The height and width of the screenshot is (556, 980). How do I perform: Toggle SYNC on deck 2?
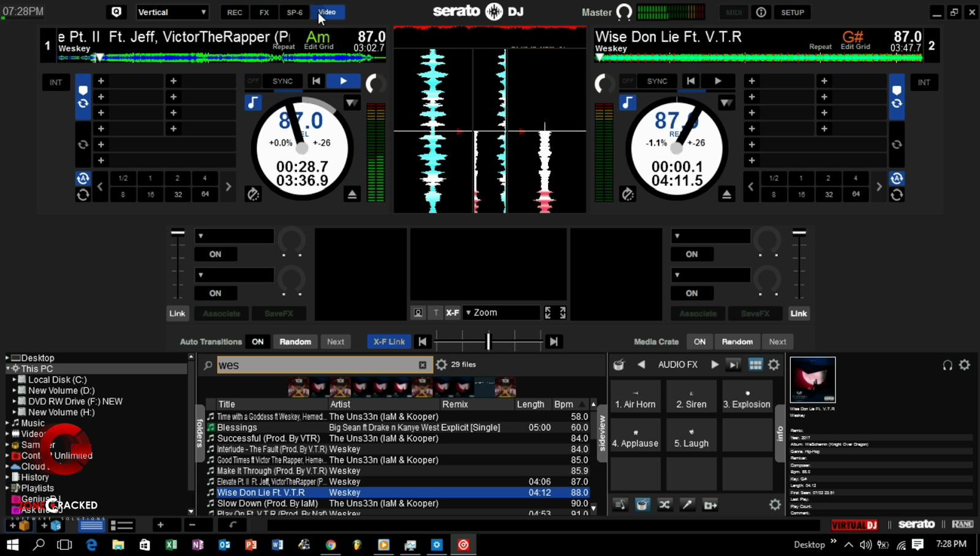[657, 81]
